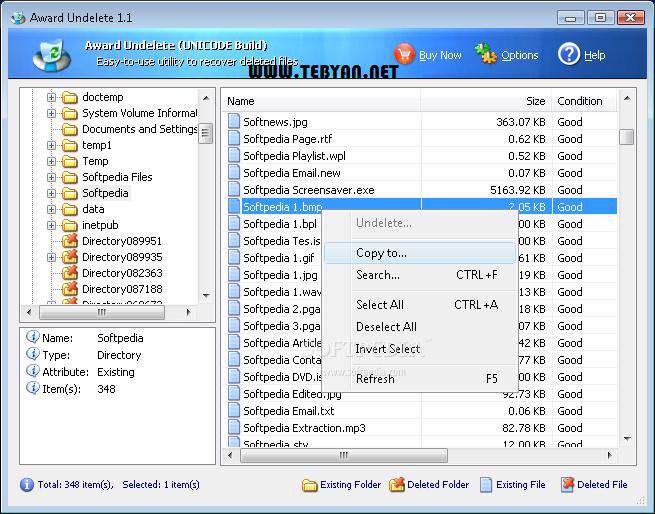Click the Selected: 1 item(s) status text
Viewport: 655px width, 514px height.
[x=161, y=485]
